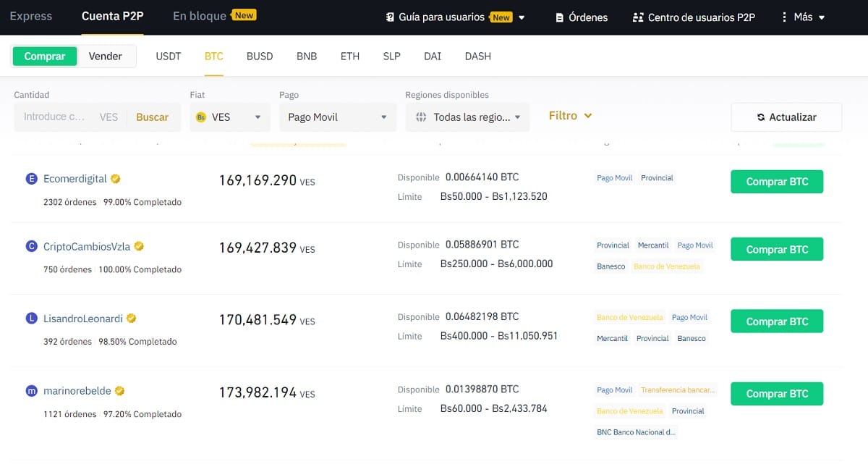Viewport: 868px width, 467px height.
Task: Click the Ecomerdigital avatar letter E
Action: [x=31, y=179]
